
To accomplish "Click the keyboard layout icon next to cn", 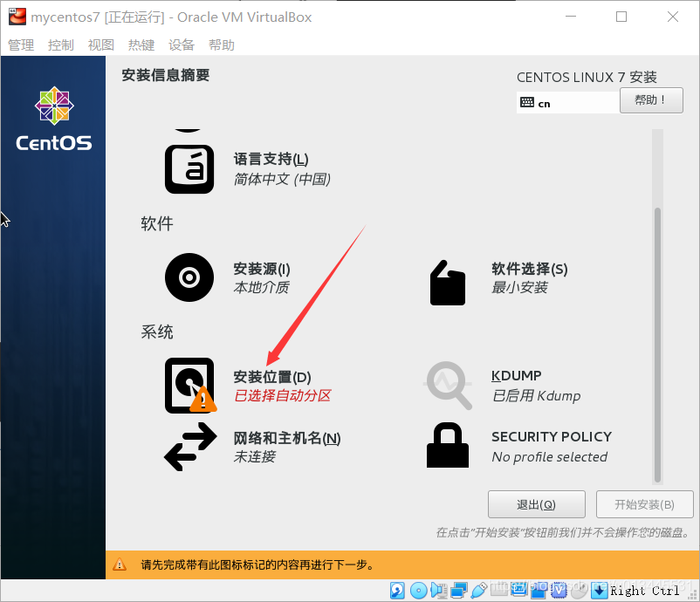I will [x=527, y=103].
